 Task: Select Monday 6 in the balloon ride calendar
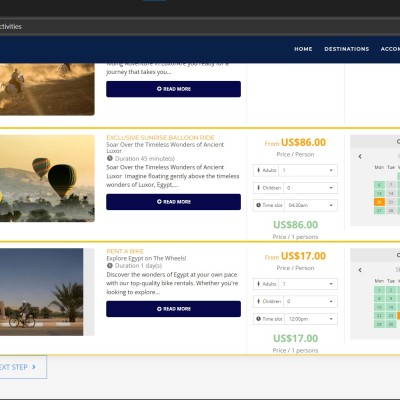coord(379,185)
